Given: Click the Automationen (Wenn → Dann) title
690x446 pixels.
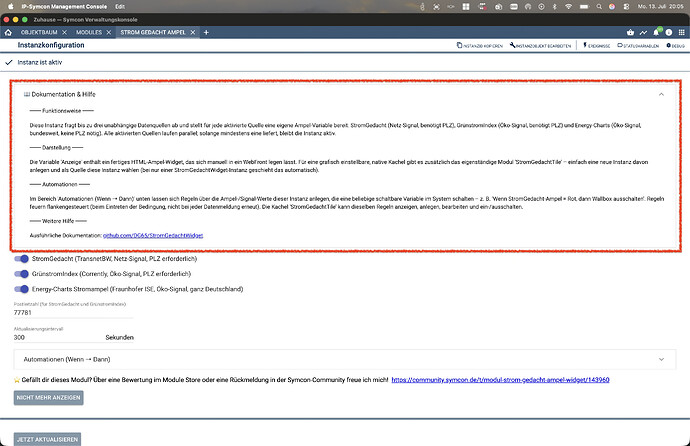Looking at the screenshot, I should coord(67,359).
